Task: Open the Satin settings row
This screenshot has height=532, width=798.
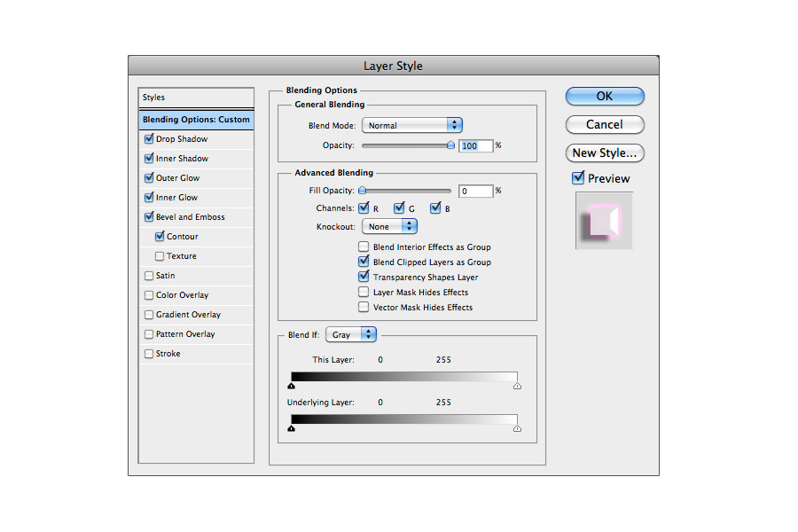Action: pos(196,276)
